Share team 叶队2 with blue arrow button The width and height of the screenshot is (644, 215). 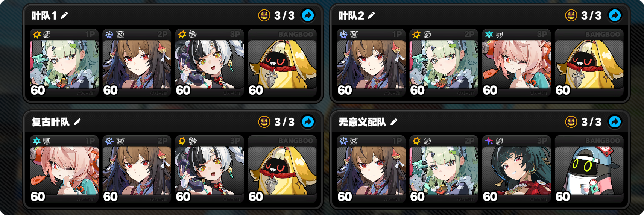click(x=615, y=15)
